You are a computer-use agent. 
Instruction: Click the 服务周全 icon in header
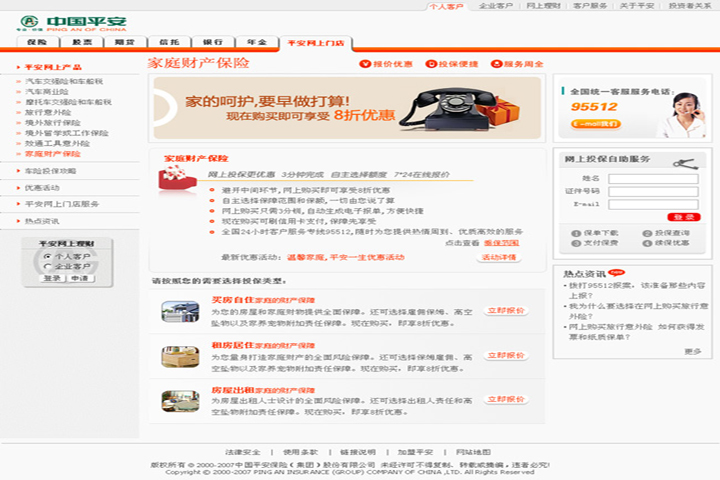tap(497, 64)
